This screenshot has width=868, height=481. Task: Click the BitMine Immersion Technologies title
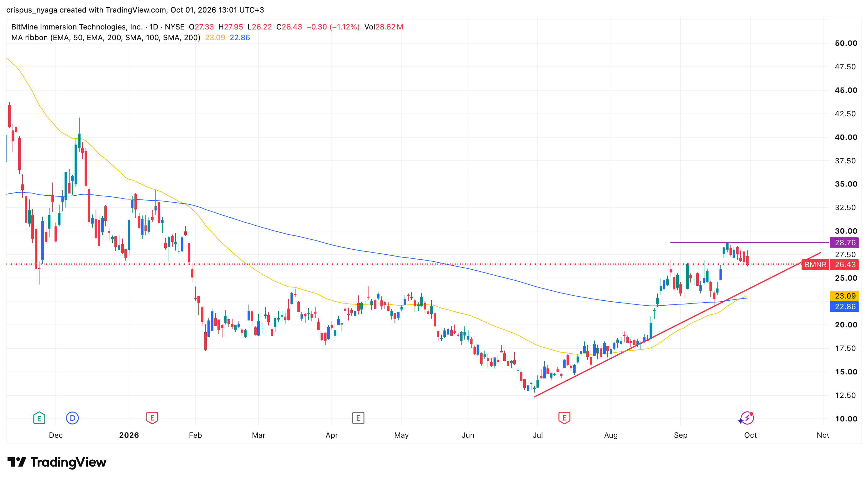tap(77, 27)
